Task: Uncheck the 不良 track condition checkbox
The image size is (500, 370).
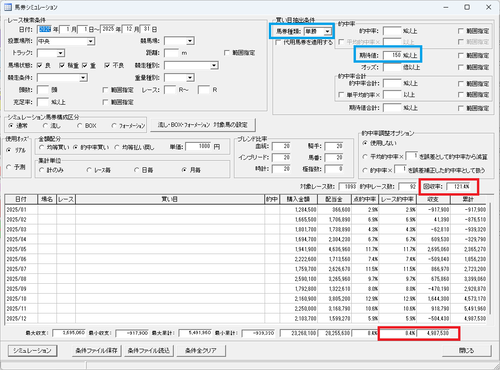Action: (107, 65)
